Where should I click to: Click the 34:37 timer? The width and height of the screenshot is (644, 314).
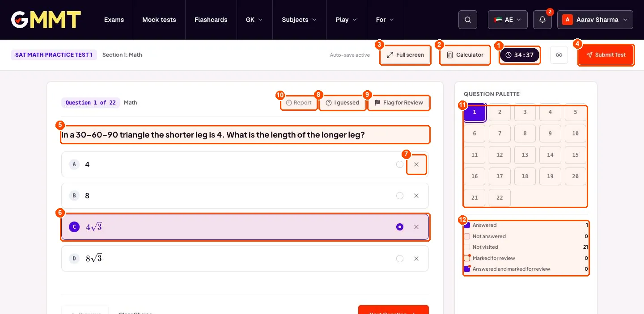[x=519, y=55]
